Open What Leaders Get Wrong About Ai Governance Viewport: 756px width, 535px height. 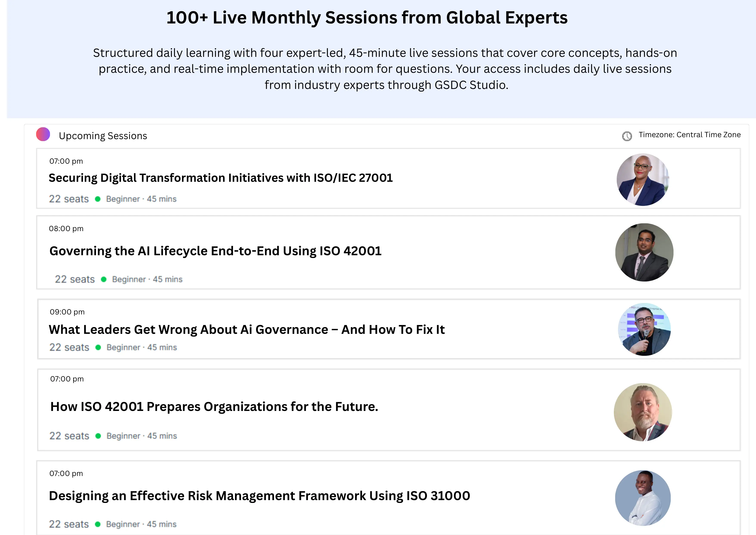click(x=246, y=330)
